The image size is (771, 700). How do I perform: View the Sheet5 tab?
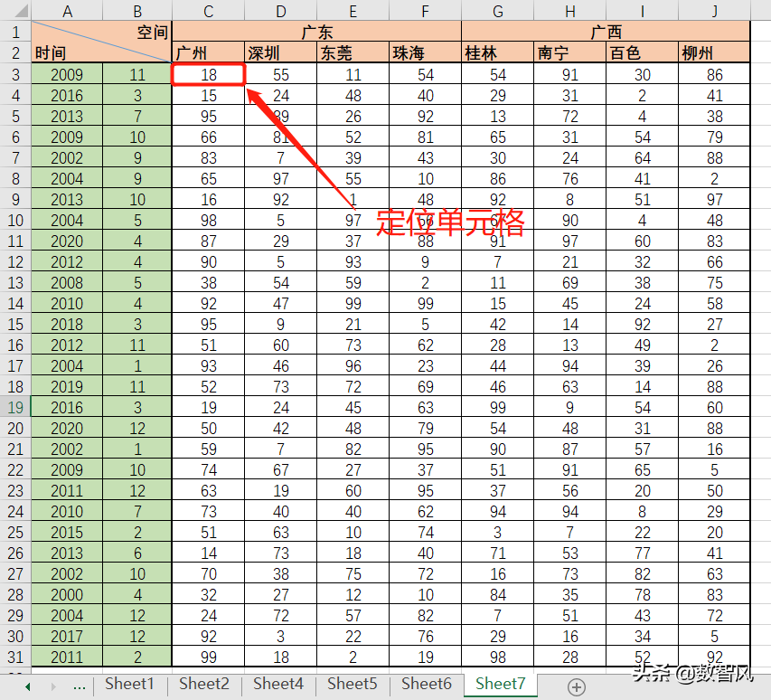coord(352,685)
